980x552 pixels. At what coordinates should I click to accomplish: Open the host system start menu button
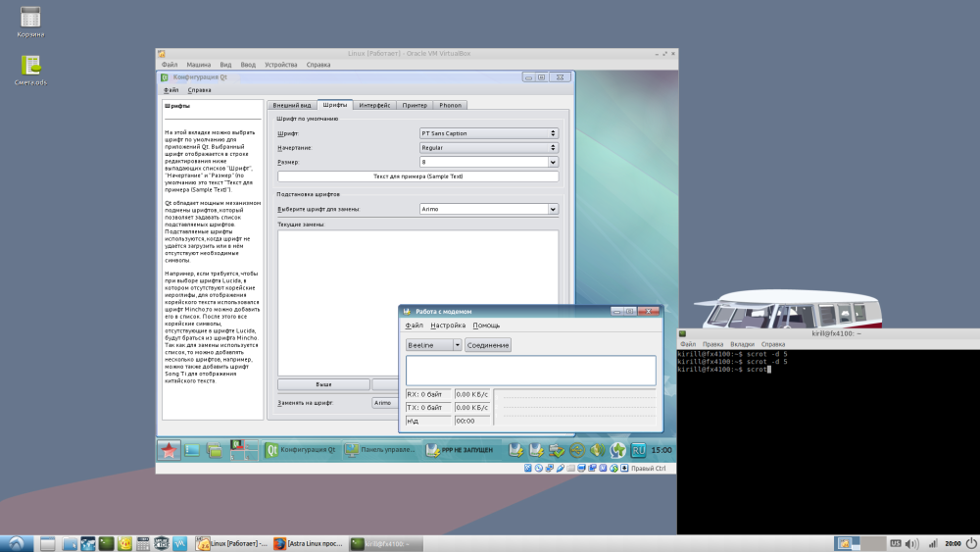point(17,543)
